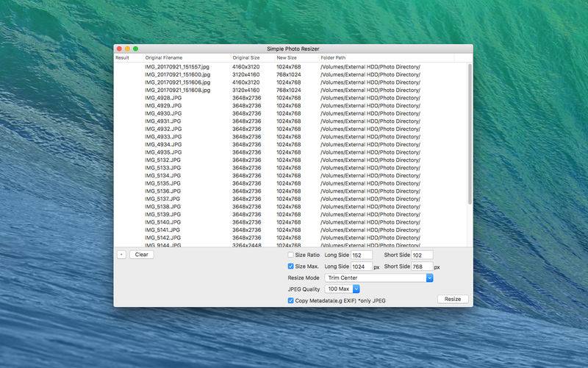
Task: Click the Clear button
Action: pos(141,255)
